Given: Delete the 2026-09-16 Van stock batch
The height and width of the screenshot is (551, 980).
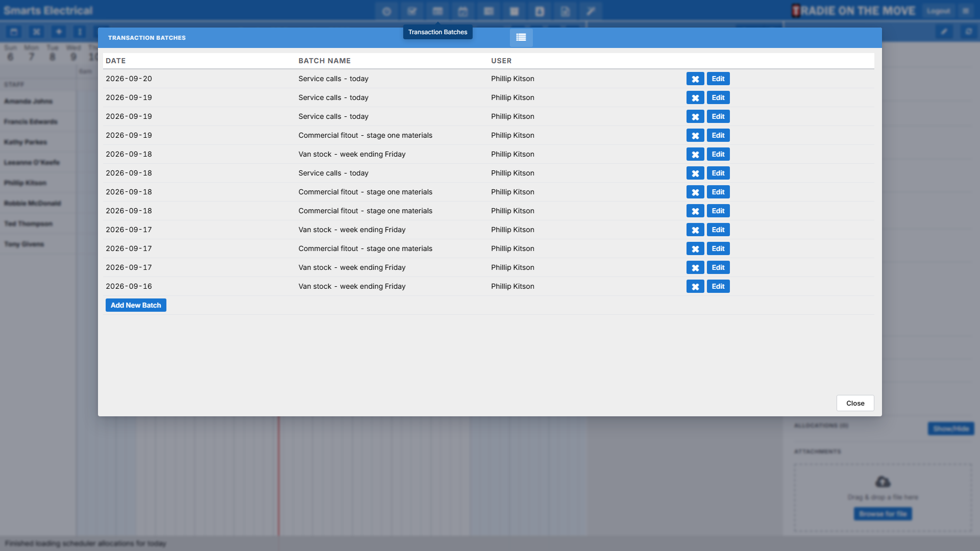Looking at the screenshot, I should tap(695, 286).
